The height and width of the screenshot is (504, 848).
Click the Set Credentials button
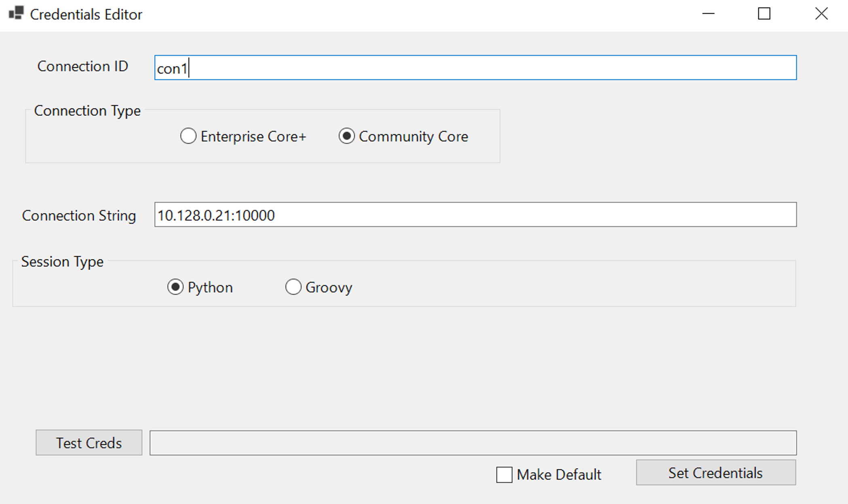pos(716,472)
